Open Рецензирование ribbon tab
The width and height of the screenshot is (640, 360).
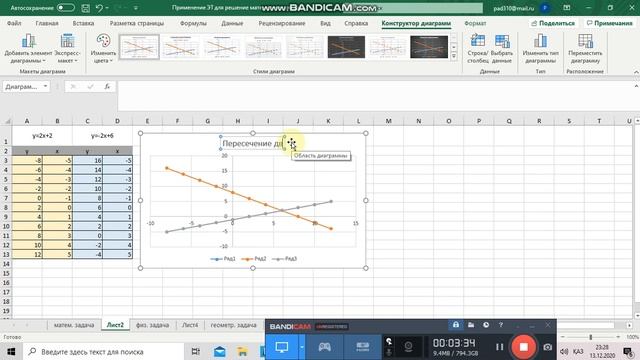point(282,23)
